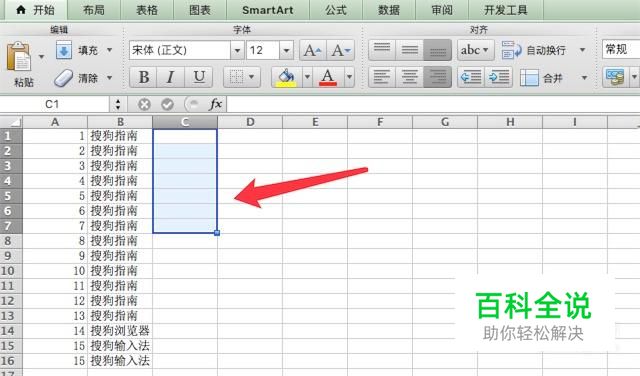Open the borders dropdown arrow
640x376 pixels.
pyautogui.click(x=252, y=77)
